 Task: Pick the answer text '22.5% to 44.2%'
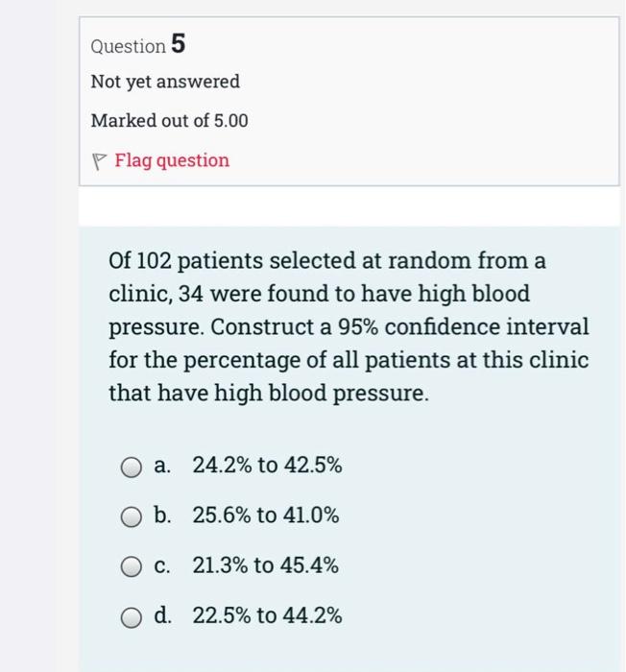267,615
